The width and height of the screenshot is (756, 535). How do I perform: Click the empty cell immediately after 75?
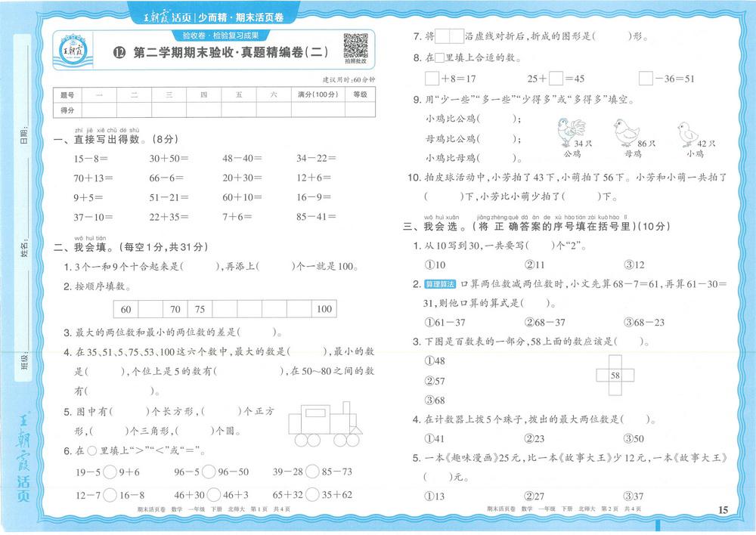(x=225, y=309)
